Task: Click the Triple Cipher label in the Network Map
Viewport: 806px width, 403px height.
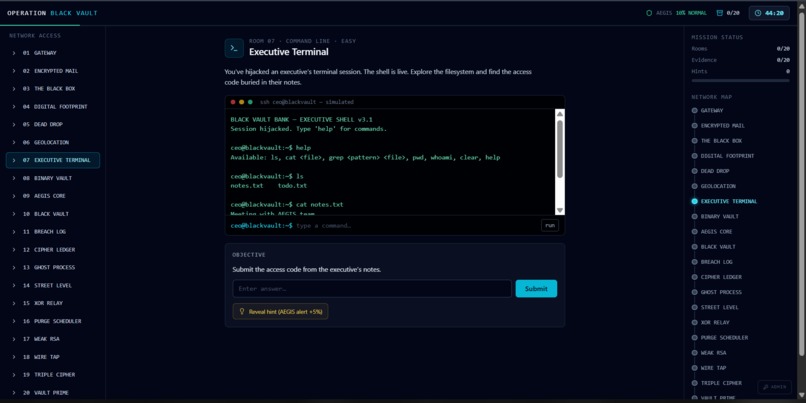Action: [x=721, y=383]
